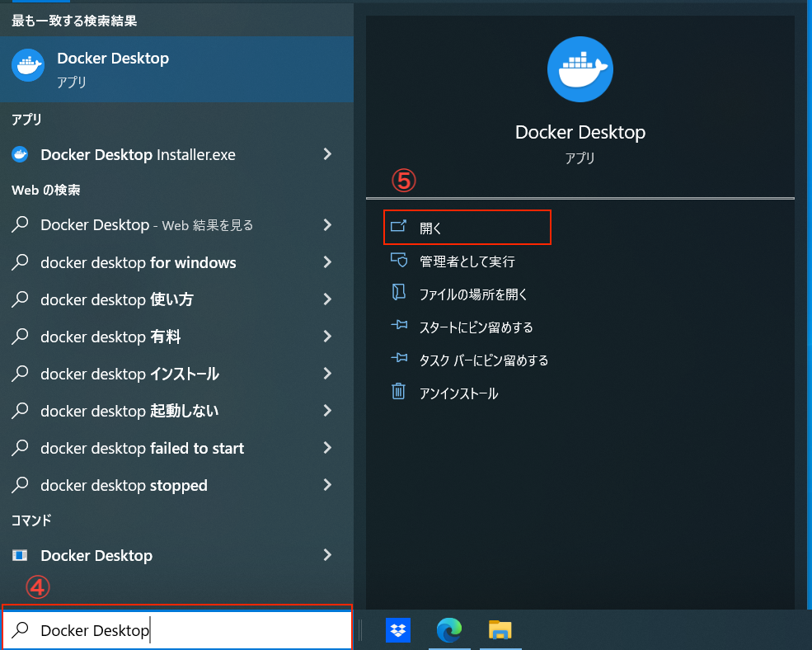Click the large Docker logo in details pane
Screen dimensions: 812x650
580,69
